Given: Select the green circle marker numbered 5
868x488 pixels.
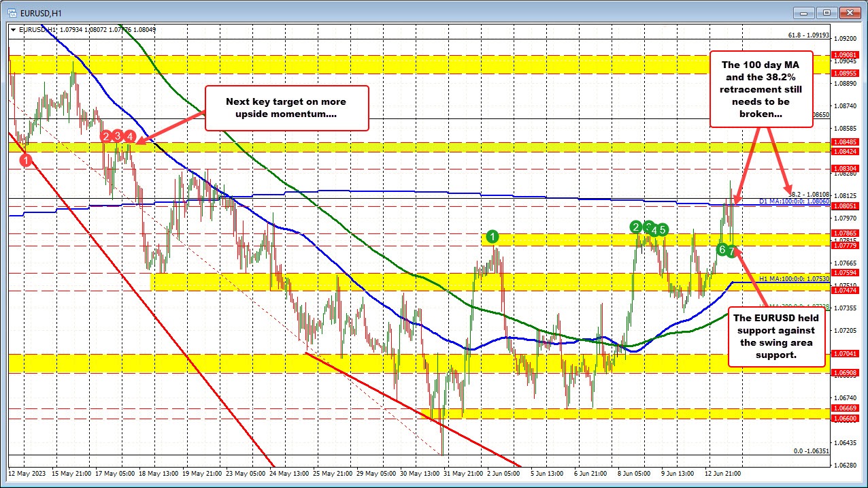Looking at the screenshot, I should (x=663, y=229).
